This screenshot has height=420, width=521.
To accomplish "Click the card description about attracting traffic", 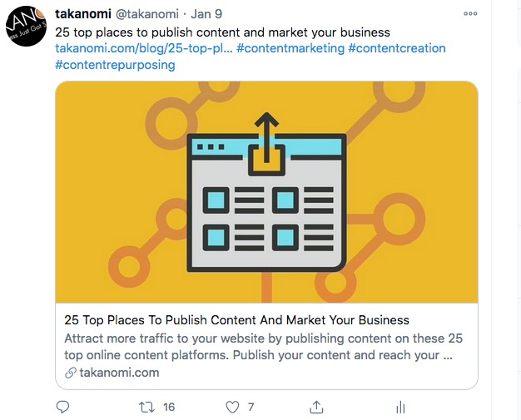I will click(263, 347).
